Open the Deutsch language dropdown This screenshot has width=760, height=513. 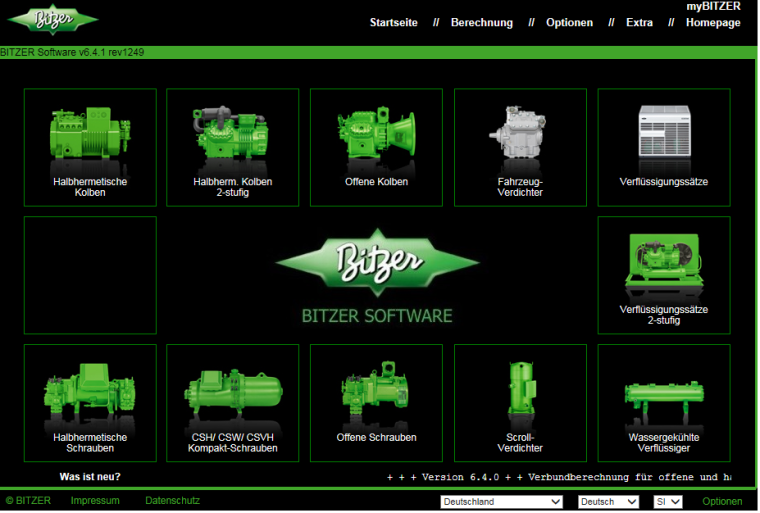(608, 502)
